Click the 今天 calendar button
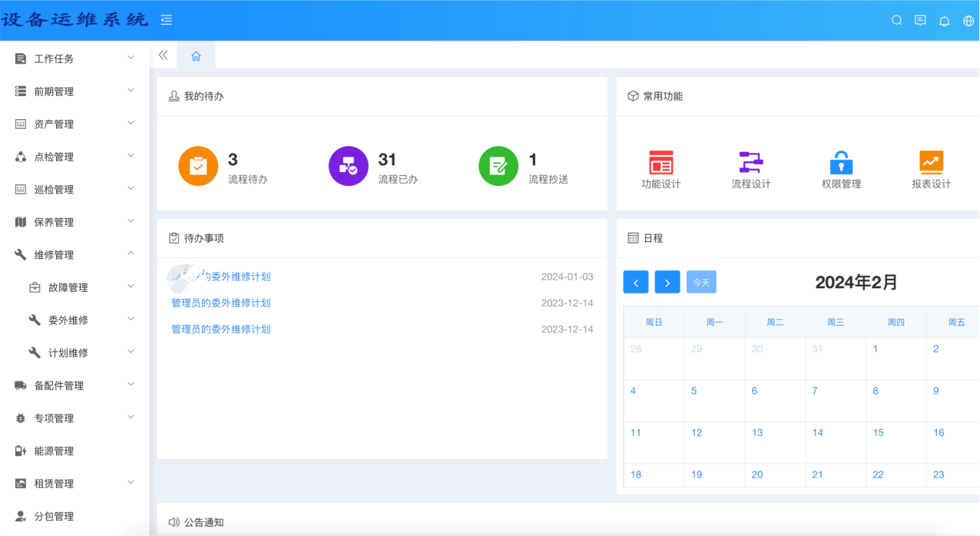This screenshot has width=980, height=536. tap(701, 282)
